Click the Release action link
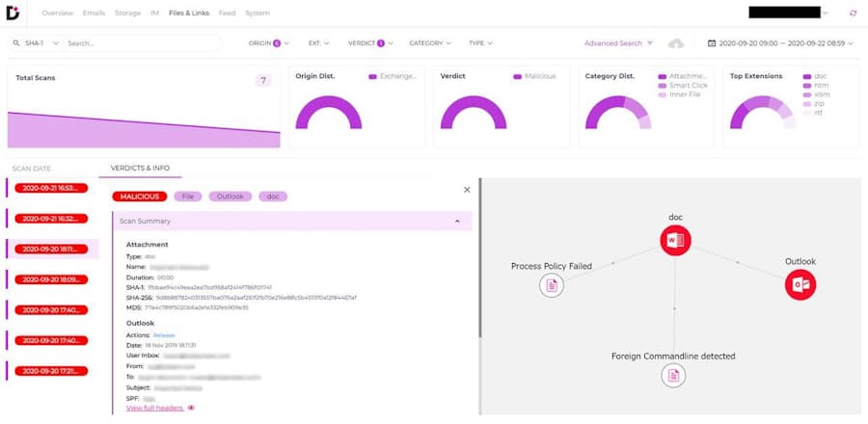This screenshot has width=868, height=424. 164,335
